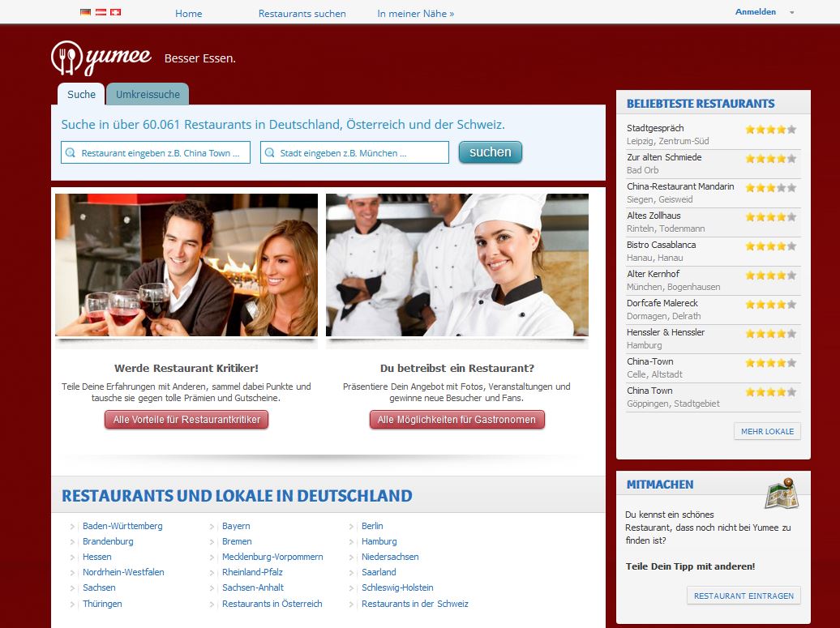Choose the Swiss flag icon
This screenshot has height=628, width=840.
[x=115, y=13]
